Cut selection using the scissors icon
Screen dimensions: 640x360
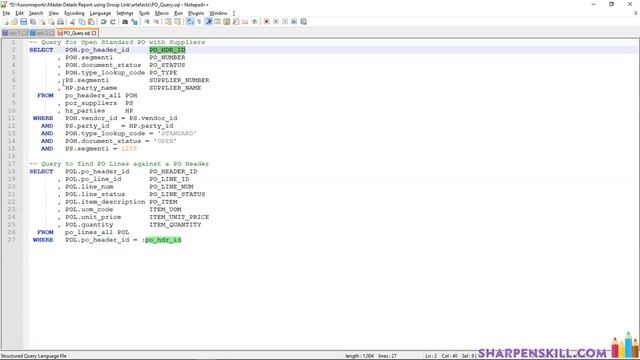(x=72, y=22)
